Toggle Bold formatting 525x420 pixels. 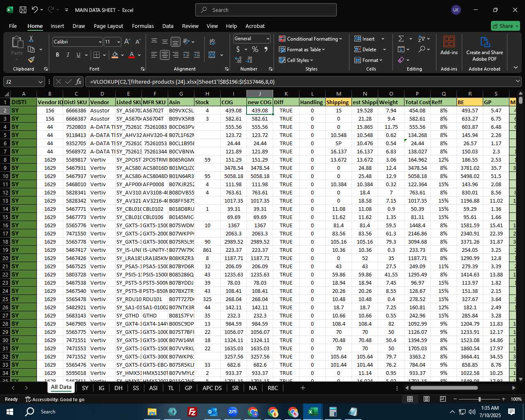tap(57, 55)
